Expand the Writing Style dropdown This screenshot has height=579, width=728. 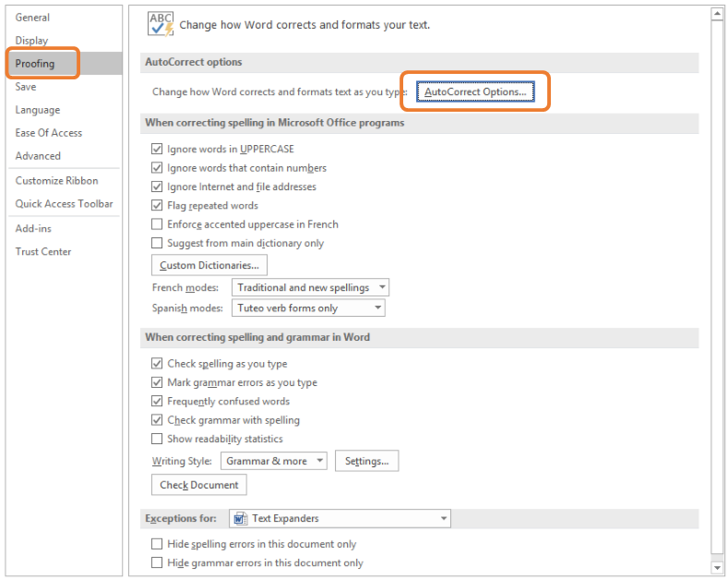point(319,461)
